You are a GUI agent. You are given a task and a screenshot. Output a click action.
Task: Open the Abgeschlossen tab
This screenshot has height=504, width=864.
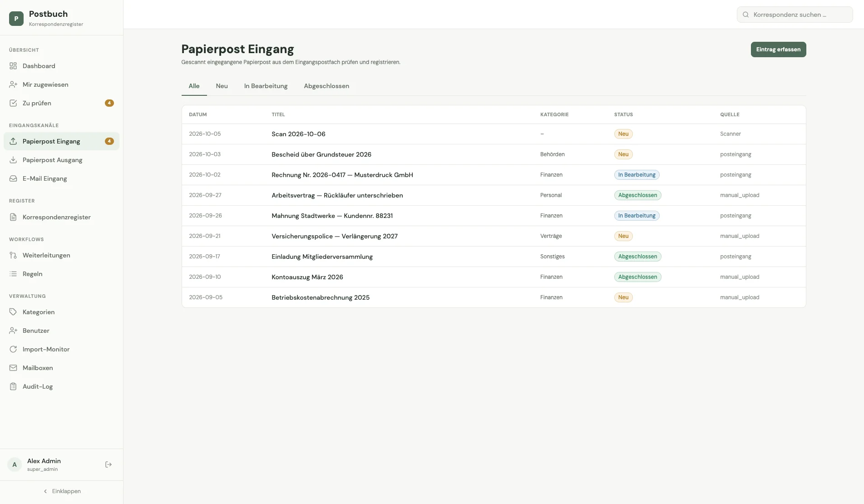[x=326, y=86]
